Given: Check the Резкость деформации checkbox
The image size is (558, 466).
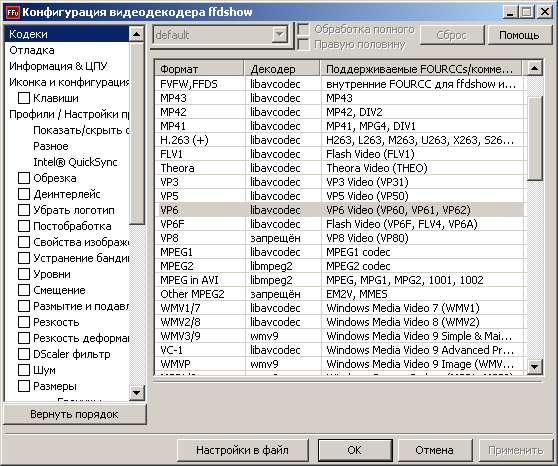Looking at the screenshot, I should 24,338.
